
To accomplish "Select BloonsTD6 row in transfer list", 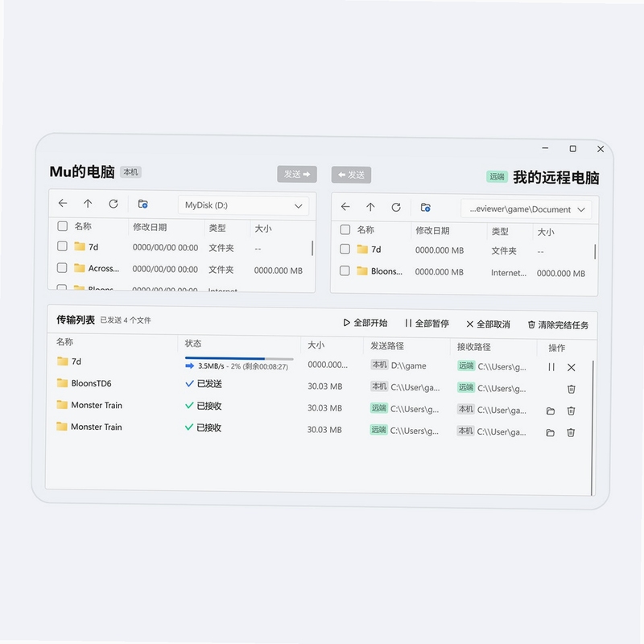I will pos(320,386).
